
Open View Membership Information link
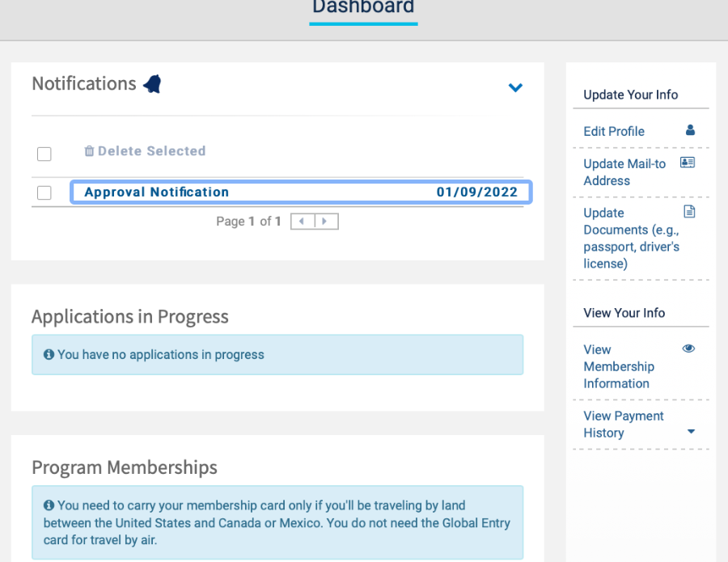pos(619,366)
